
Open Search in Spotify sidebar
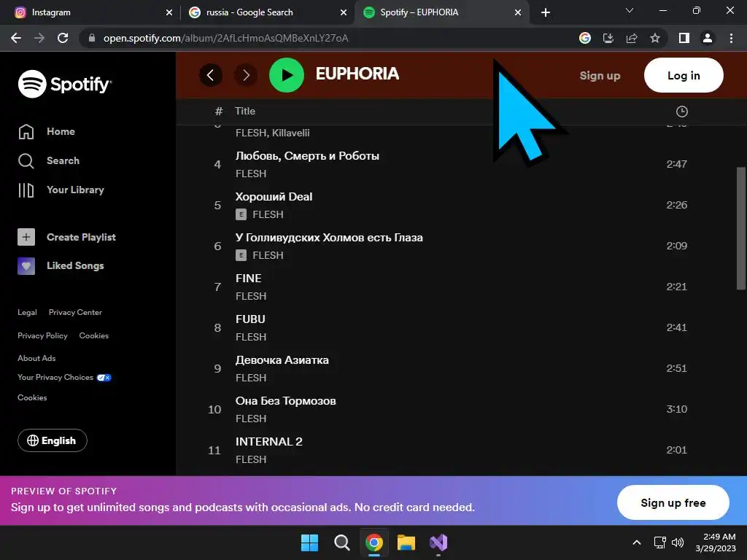tap(49, 160)
